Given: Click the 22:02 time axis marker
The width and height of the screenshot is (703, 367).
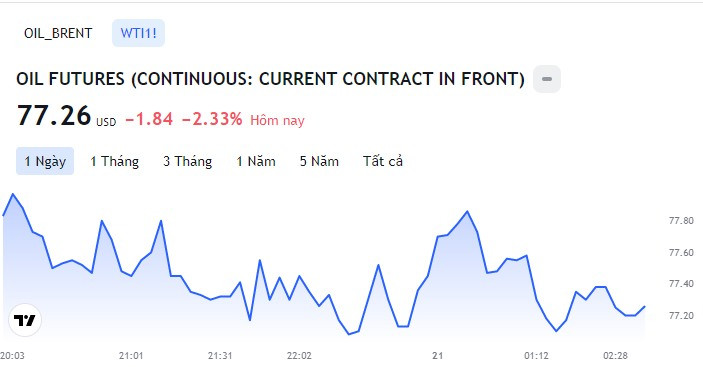Looking at the screenshot, I should (299, 356).
